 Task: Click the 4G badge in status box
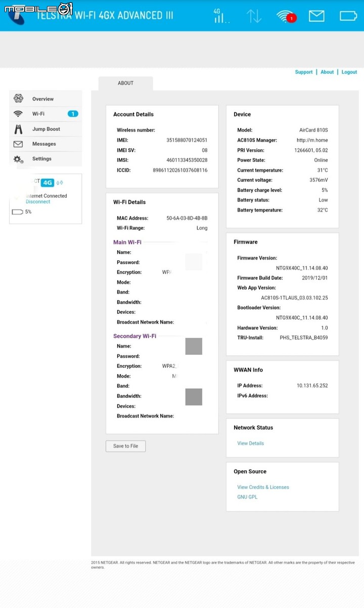pos(48,183)
